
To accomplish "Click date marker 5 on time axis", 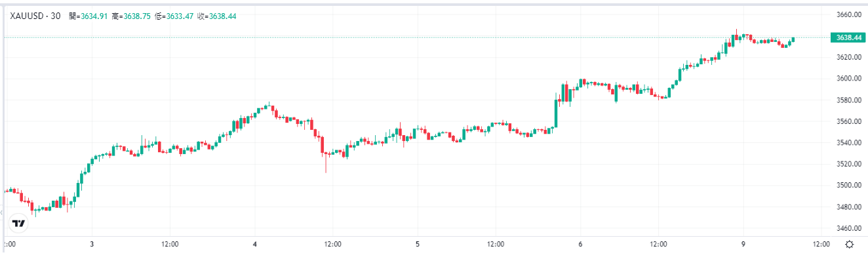I will 418,244.
